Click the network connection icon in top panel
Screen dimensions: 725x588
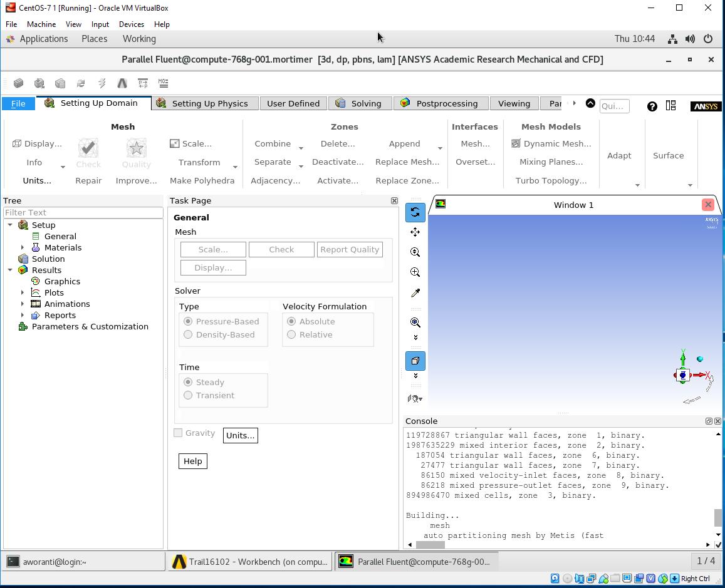[673, 39]
